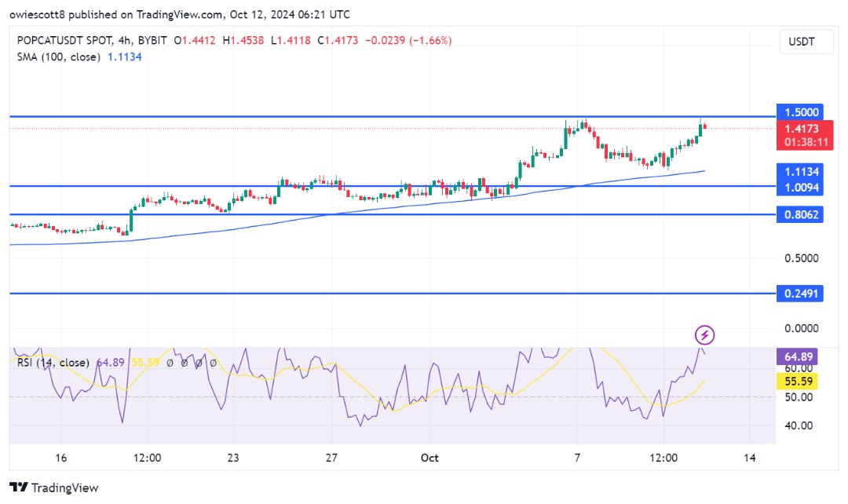Click the purple 64.89 RSI axis label
This screenshot has width=848, height=504.
[x=799, y=356]
